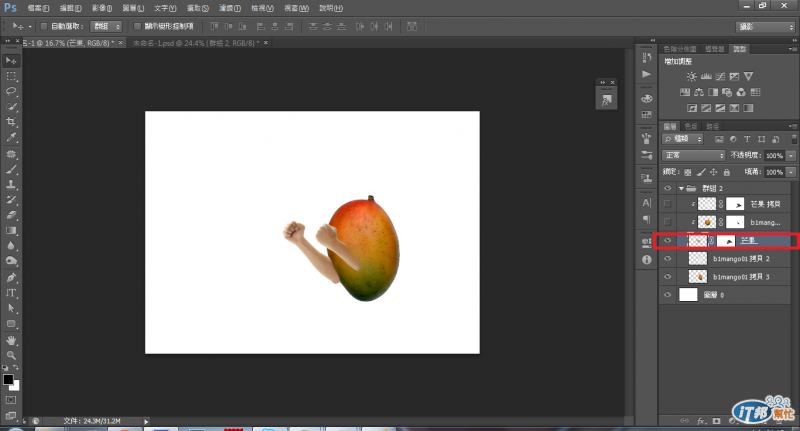
Task: Enable the 自動選取 checkbox
Action: click(x=44, y=26)
